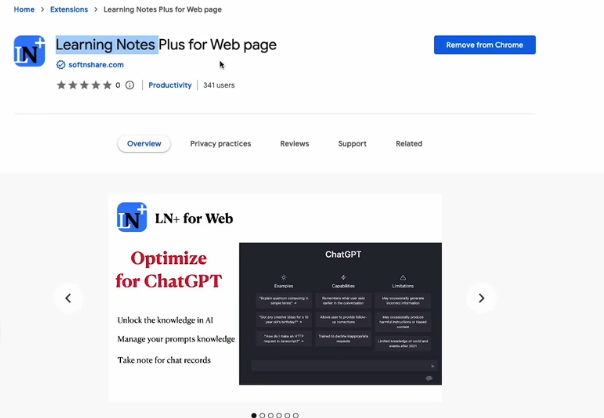Select the sixth carousel dot
This screenshot has width=604, height=418.
296,415
